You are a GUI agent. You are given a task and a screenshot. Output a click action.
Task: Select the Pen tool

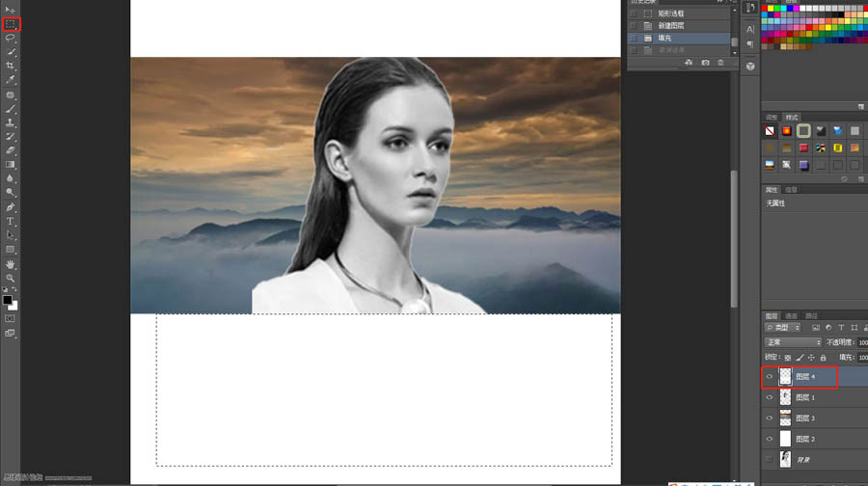click(x=10, y=207)
